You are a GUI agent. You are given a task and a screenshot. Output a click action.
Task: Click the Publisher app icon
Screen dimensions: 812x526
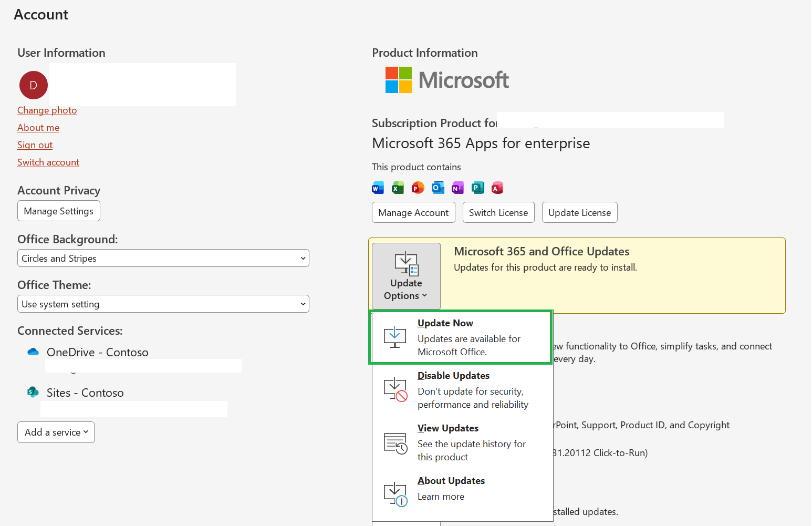click(478, 188)
